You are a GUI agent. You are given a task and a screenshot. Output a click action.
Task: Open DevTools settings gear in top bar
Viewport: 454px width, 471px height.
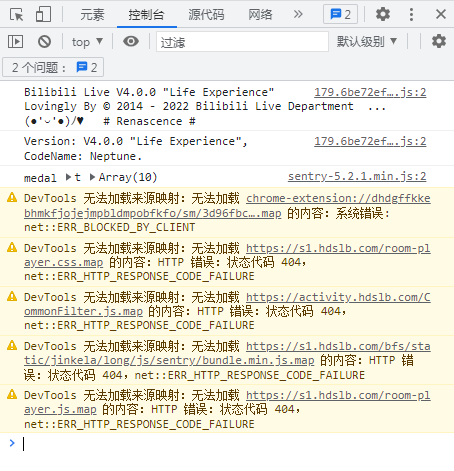[383, 14]
